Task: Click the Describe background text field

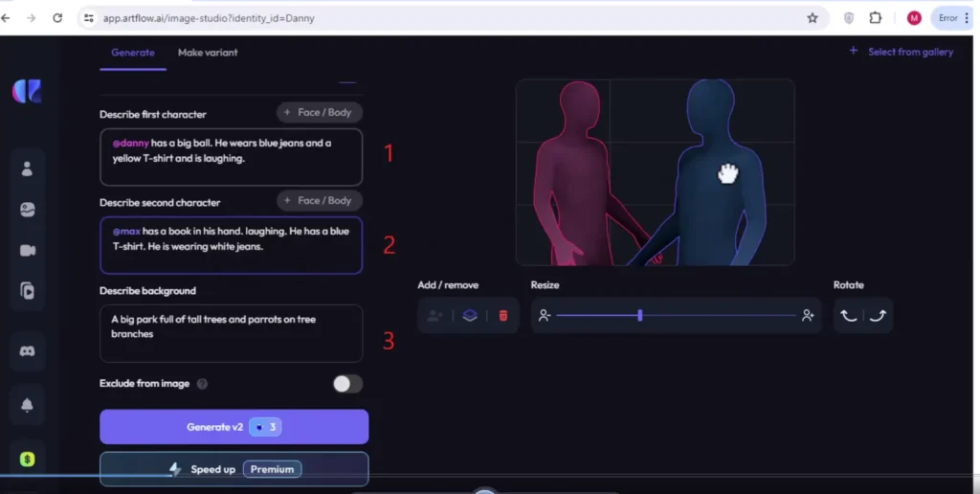Action: pyautogui.click(x=232, y=333)
